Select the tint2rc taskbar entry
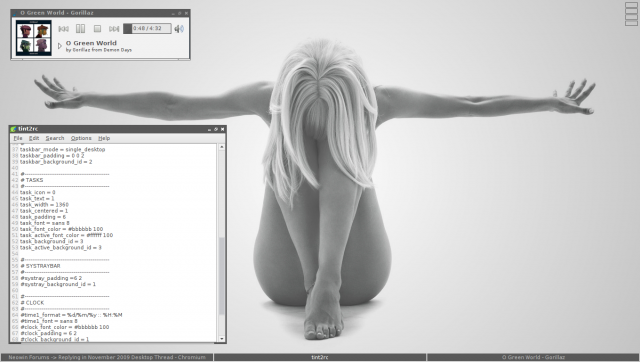The image size is (640, 362). pyautogui.click(x=320, y=358)
